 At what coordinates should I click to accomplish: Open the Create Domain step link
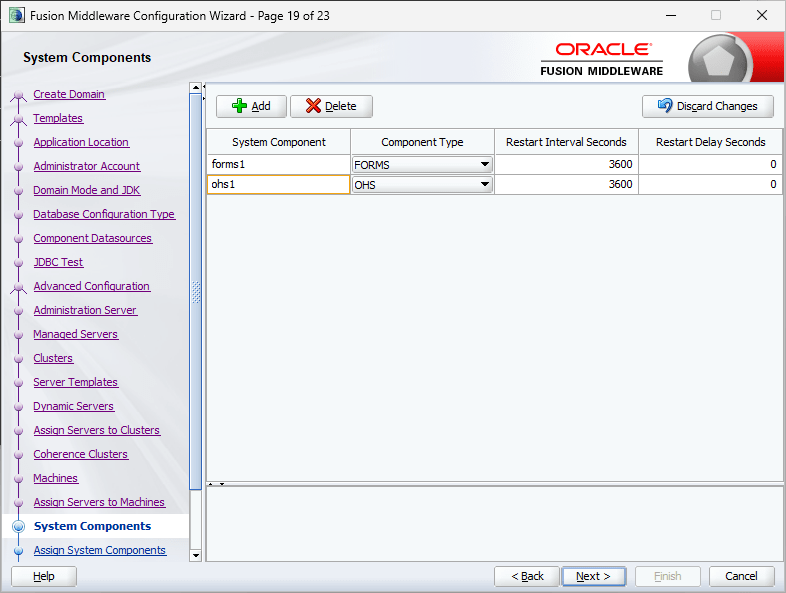(x=69, y=94)
